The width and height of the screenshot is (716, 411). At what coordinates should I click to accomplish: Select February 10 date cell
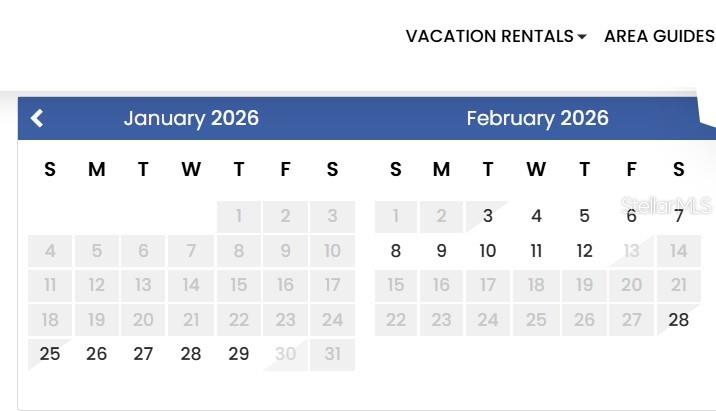pos(488,251)
